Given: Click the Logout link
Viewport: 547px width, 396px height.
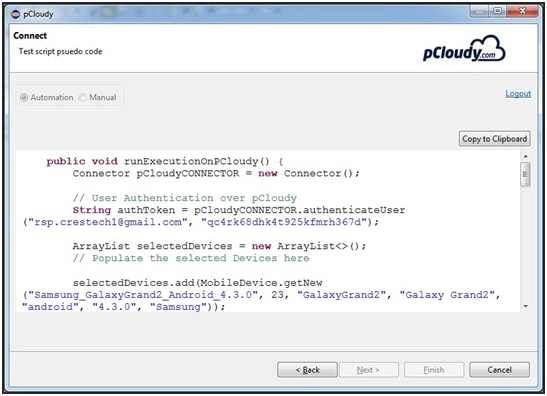Looking at the screenshot, I should coord(518,94).
